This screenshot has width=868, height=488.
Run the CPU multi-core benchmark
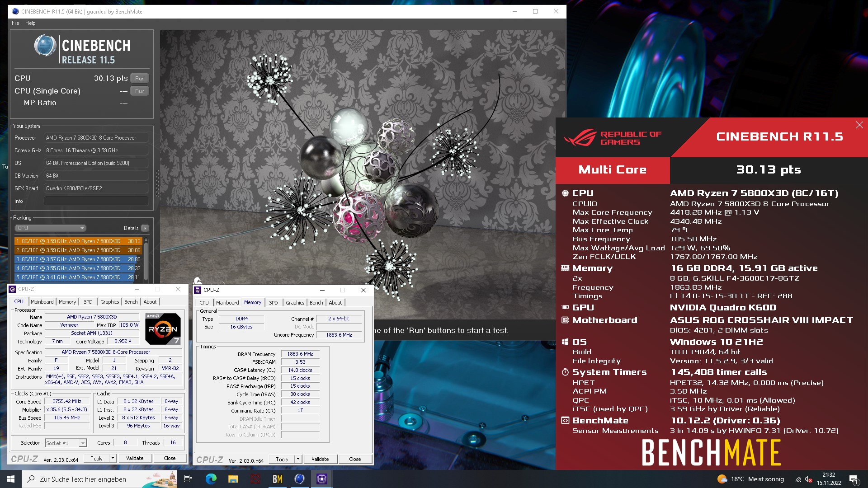click(x=140, y=79)
